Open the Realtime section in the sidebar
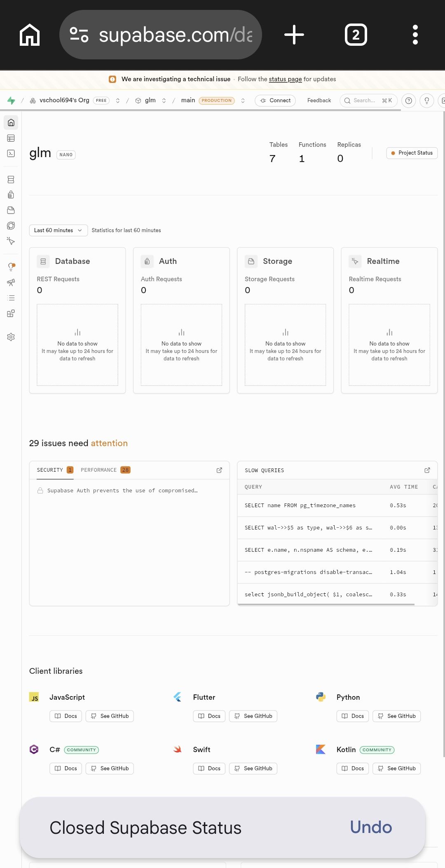The width and height of the screenshot is (445, 868). tap(11, 241)
